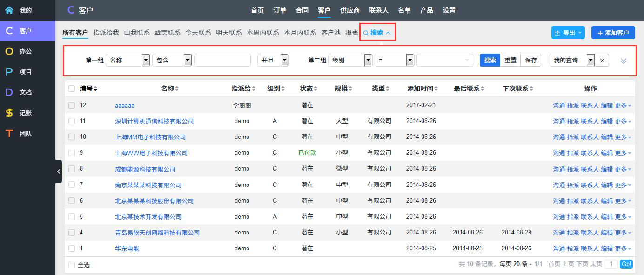Select the 客户池 tab
The height and width of the screenshot is (275, 644).
(331, 33)
